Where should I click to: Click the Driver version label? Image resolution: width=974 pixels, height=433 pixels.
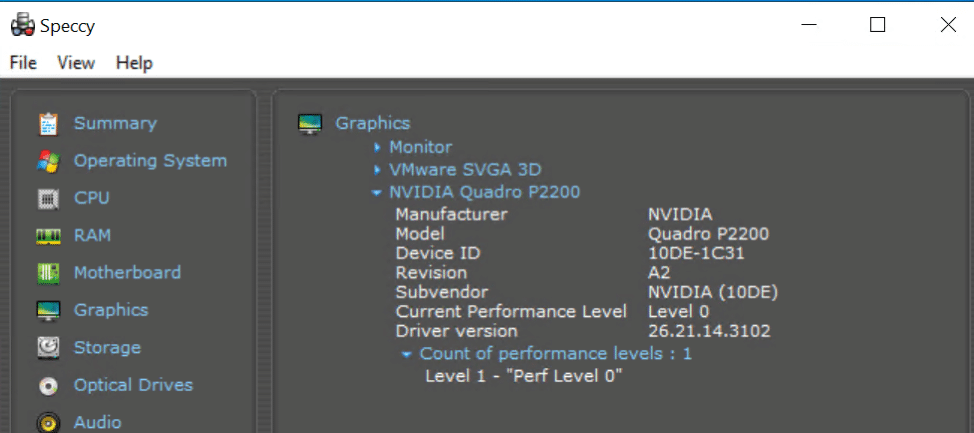457,330
